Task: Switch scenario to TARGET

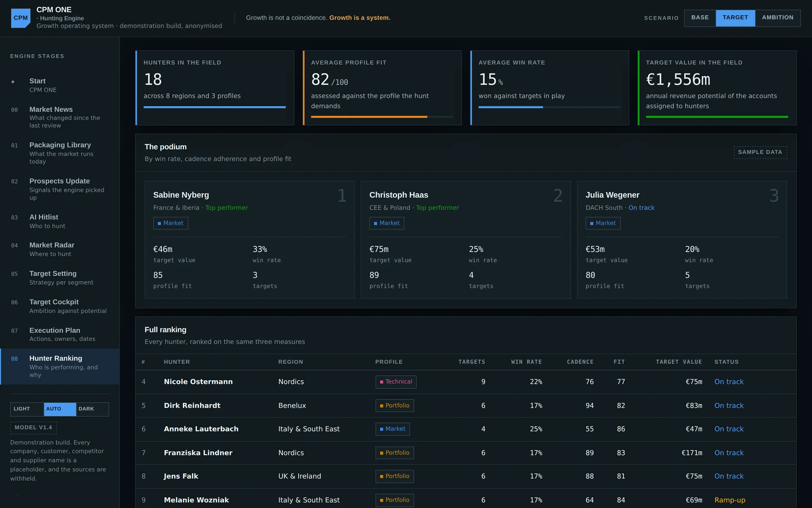Action: tap(735, 18)
